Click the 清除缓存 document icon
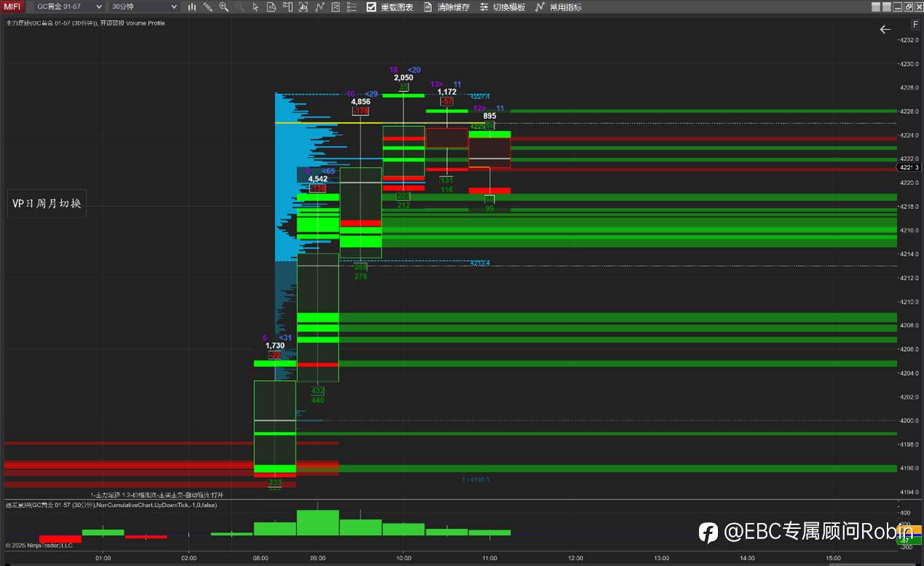The image size is (924, 566). coord(428,7)
